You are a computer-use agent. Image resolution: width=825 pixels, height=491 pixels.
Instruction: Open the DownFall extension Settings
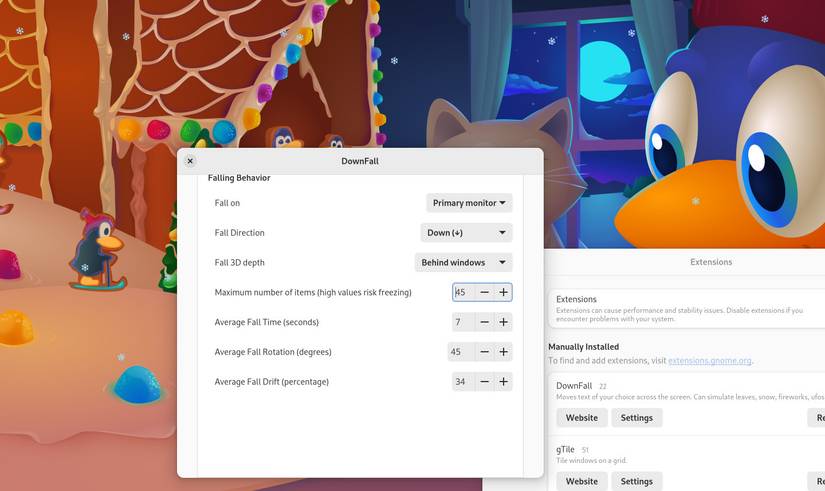click(x=637, y=418)
